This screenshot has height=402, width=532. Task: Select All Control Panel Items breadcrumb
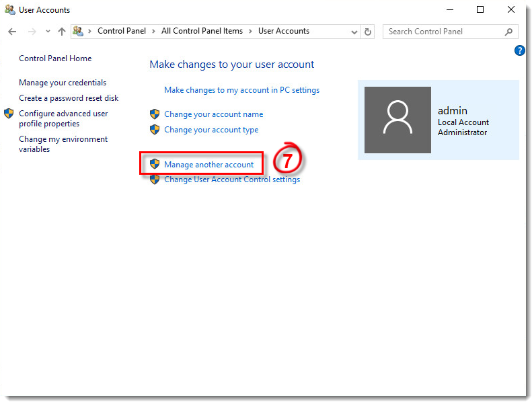tap(202, 31)
